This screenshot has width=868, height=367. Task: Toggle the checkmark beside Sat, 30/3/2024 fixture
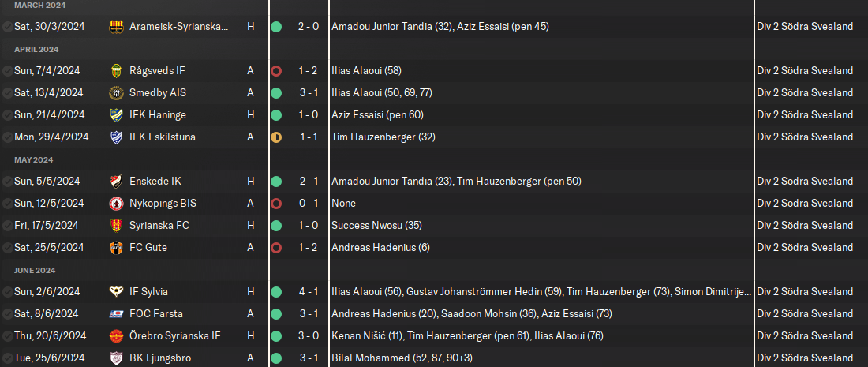7,26
